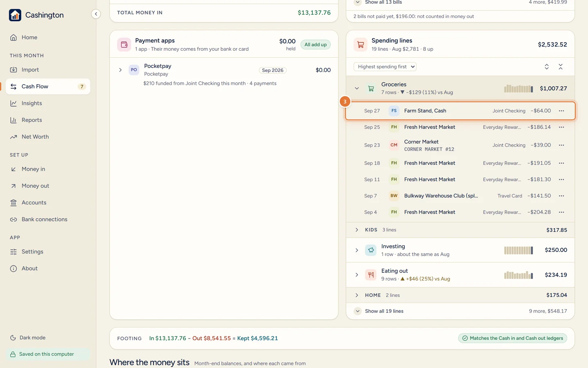Open more options for Farm Stand, Cash

coord(561,111)
